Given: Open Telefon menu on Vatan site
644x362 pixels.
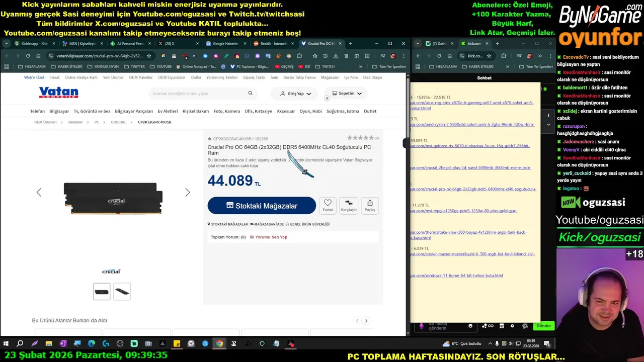Looking at the screenshot, I should [37, 111].
